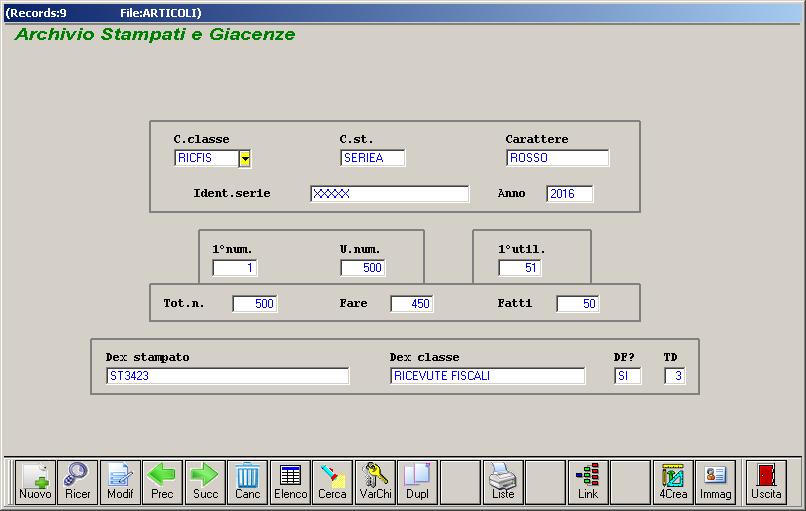806x511 pixels.
Task: Click the Records:9 title bar text
Action: 35,13
